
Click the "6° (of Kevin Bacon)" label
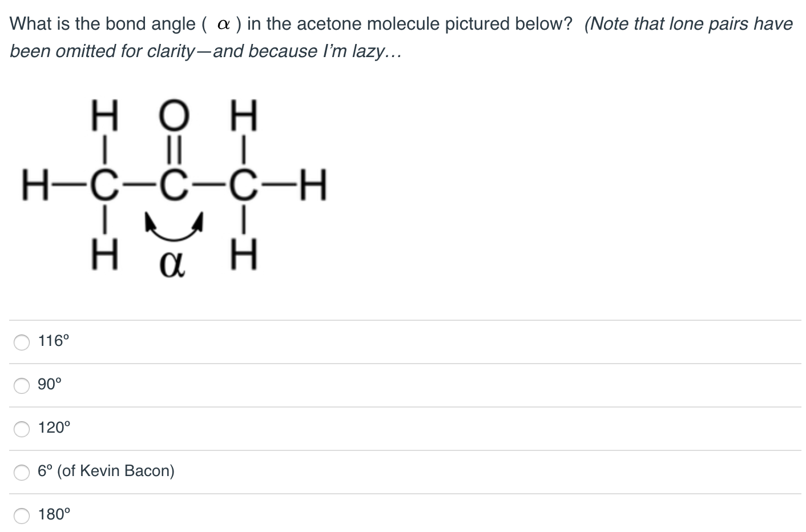(106, 471)
